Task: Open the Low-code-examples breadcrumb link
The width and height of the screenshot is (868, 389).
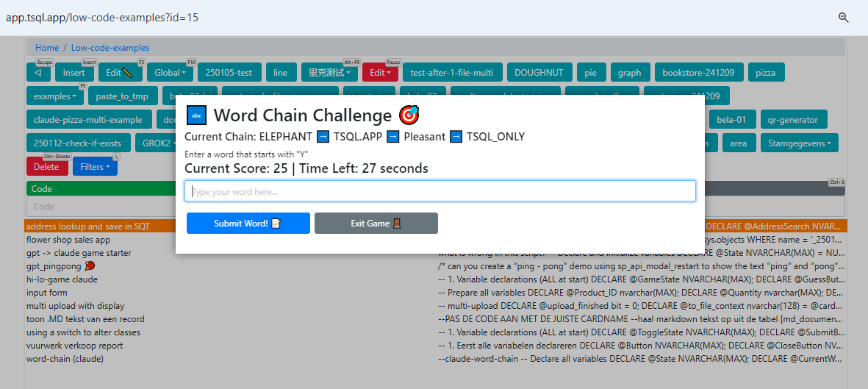Action: (110, 48)
